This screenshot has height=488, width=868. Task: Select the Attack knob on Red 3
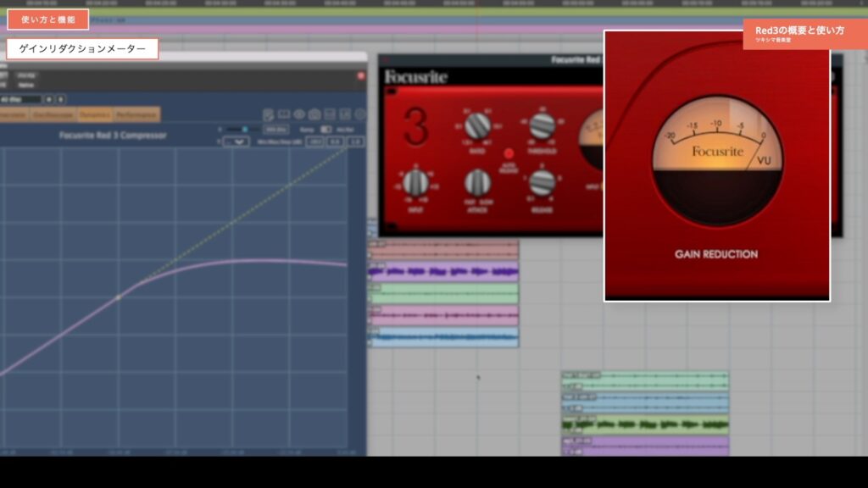476,183
